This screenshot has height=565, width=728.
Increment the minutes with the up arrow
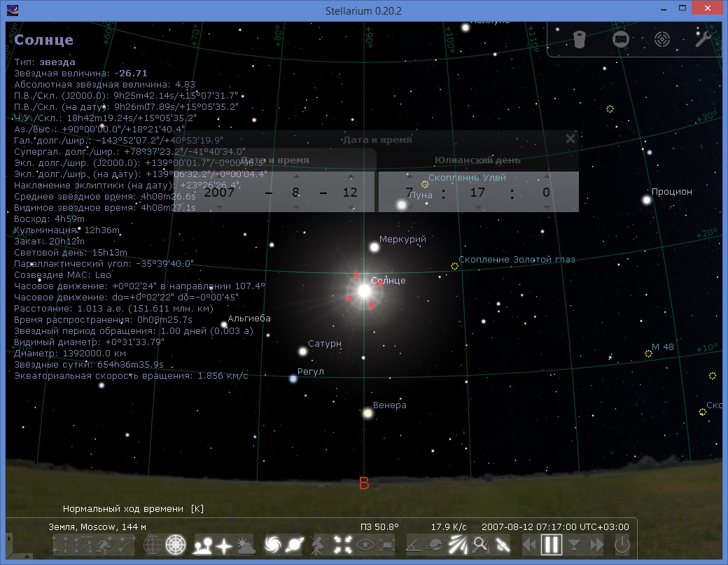pyautogui.click(x=478, y=177)
